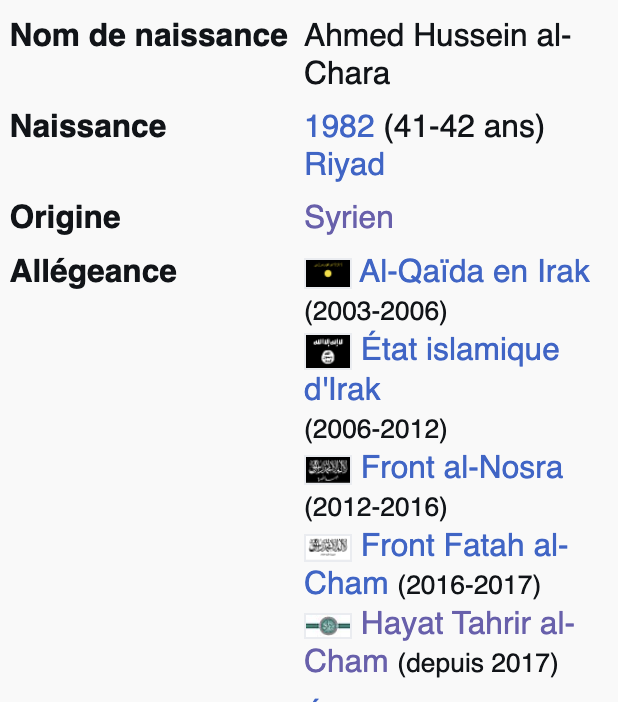Viewport: 618px width, 702px height.
Task: Click the Hayat Tahrir al-Cham flag icon
Action: tap(328, 625)
